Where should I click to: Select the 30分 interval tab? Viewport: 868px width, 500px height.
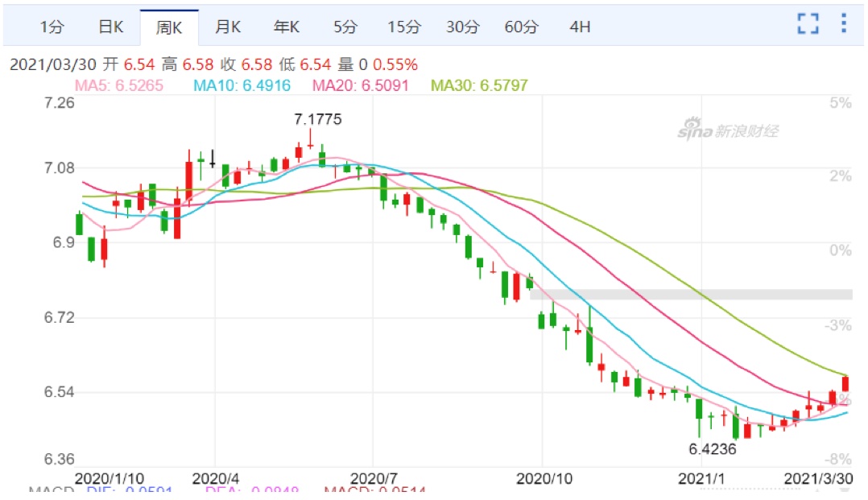tap(462, 27)
